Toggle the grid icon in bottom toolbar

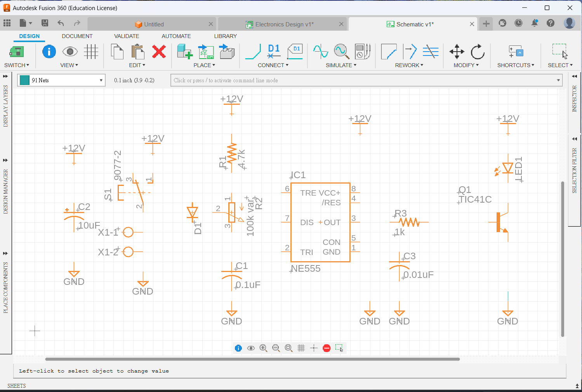click(x=301, y=348)
